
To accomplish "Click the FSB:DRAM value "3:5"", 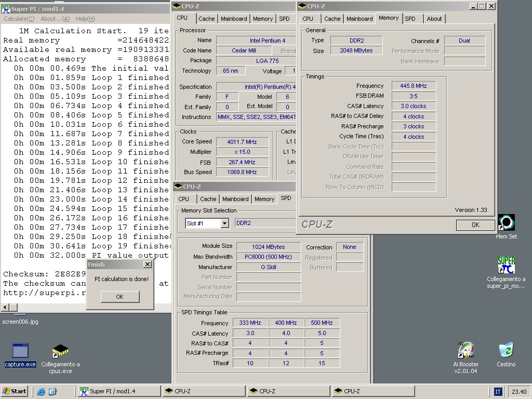I will point(414,96).
